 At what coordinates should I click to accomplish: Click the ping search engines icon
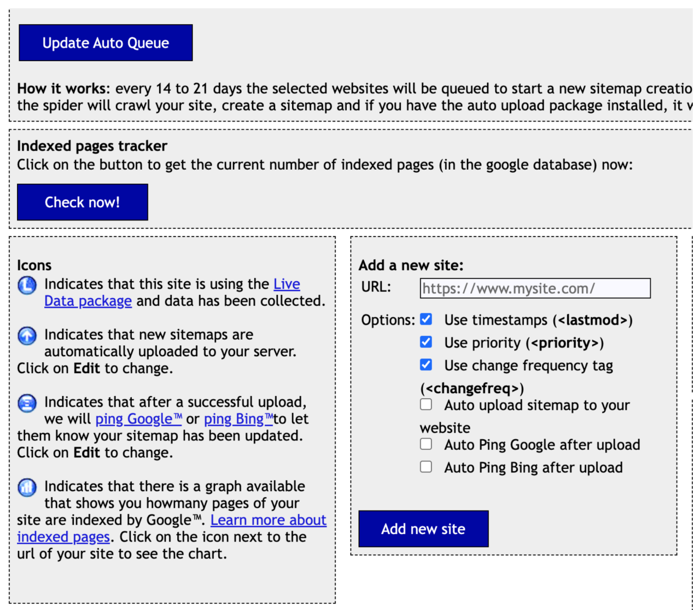click(27, 403)
